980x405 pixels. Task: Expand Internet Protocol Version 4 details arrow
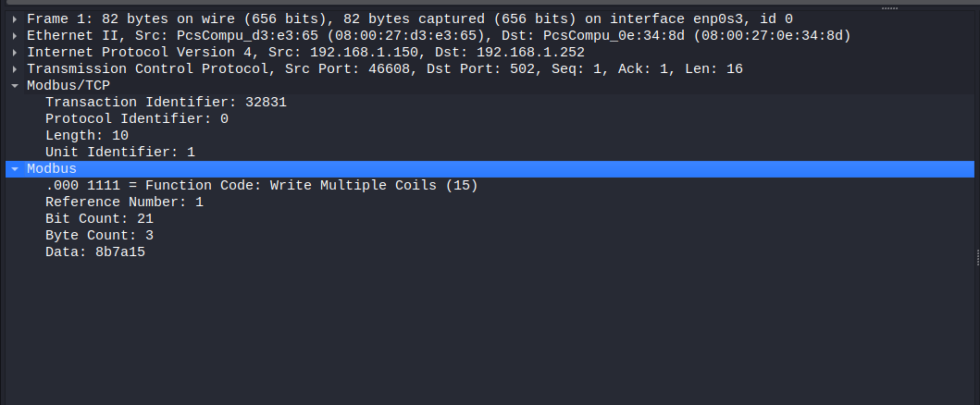click(15, 52)
